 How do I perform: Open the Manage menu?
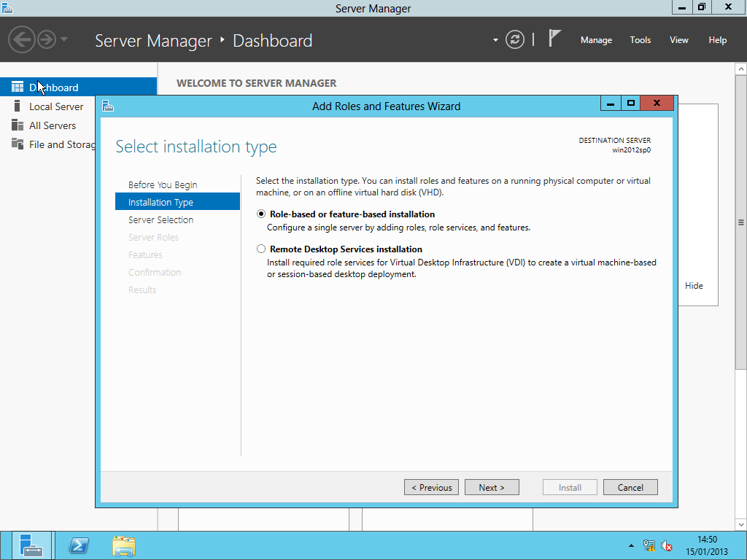point(596,40)
